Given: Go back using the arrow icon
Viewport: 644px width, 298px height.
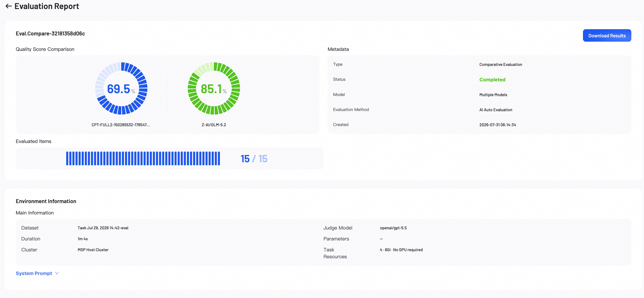Looking at the screenshot, I should (x=9, y=6).
